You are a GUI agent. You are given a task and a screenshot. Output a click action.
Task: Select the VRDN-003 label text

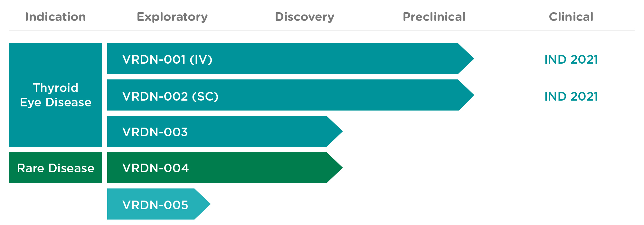pos(155,132)
